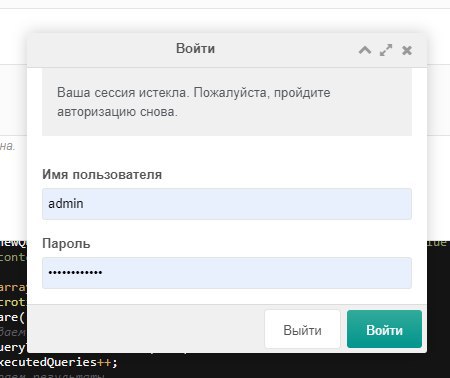
Task: Click executedQueries++ code line in background editor
Action: click(x=59, y=362)
